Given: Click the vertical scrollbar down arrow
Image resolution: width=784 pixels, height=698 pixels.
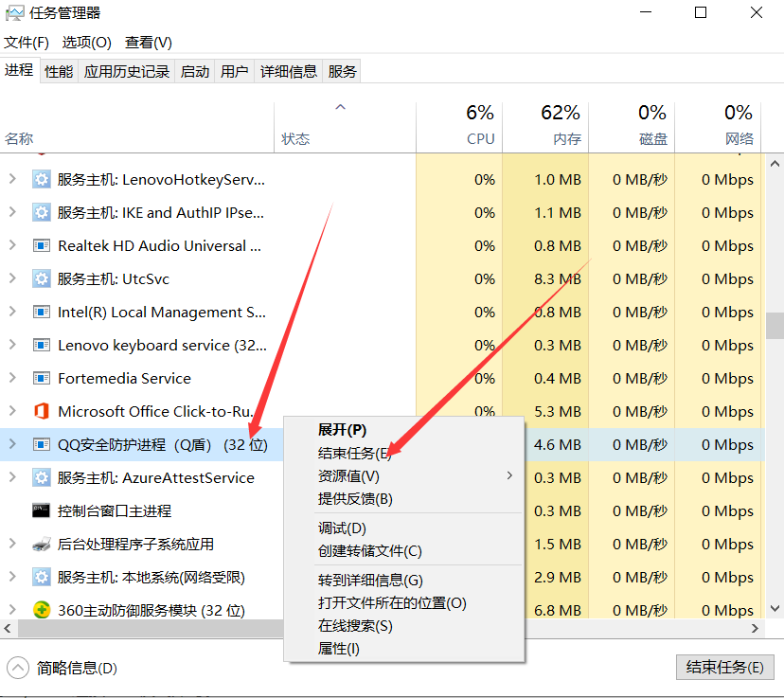Looking at the screenshot, I should pyautogui.click(x=775, y=608).
